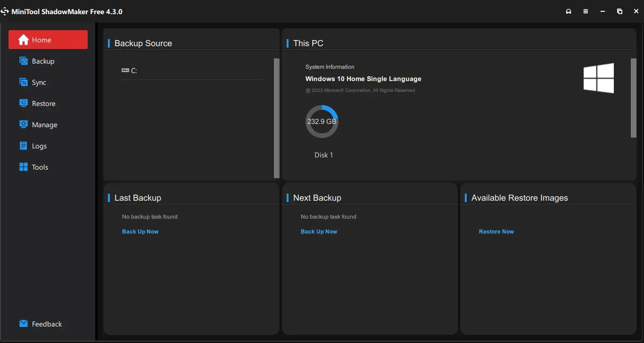Click the 232.9 GB disk usage ring
Viewport: 644px width, 343px height.
322,121
